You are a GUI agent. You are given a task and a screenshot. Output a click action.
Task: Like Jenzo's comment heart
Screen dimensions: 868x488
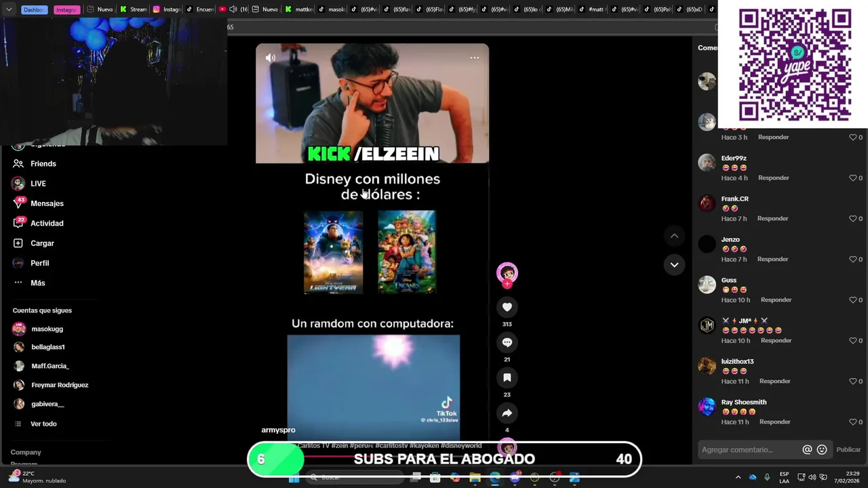[853, 259]
